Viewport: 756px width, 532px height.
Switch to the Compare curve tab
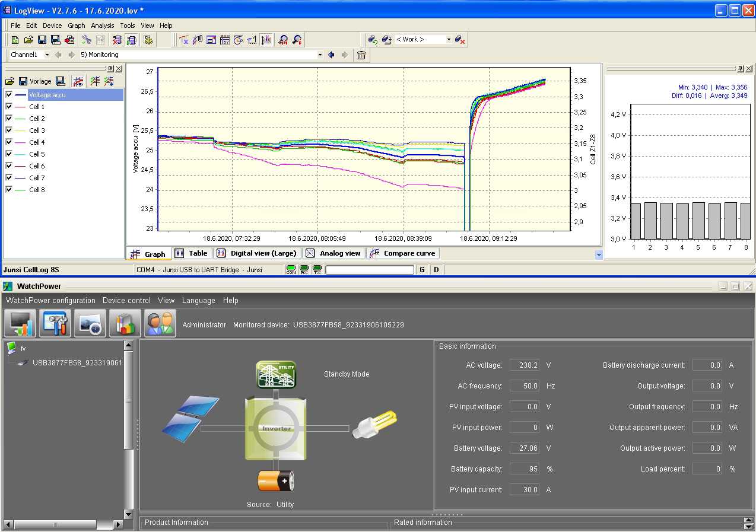(x=403, y=253)
